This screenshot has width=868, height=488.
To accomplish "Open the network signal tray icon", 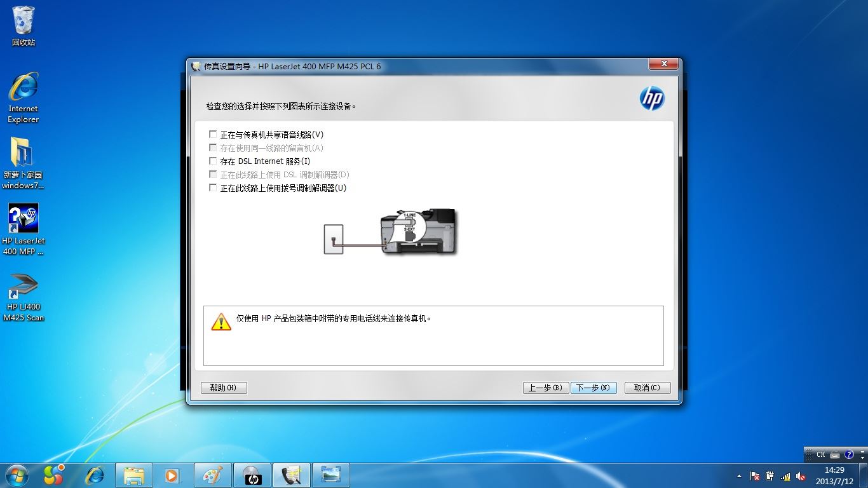I will pyautogui.click(x=785, y=476).
